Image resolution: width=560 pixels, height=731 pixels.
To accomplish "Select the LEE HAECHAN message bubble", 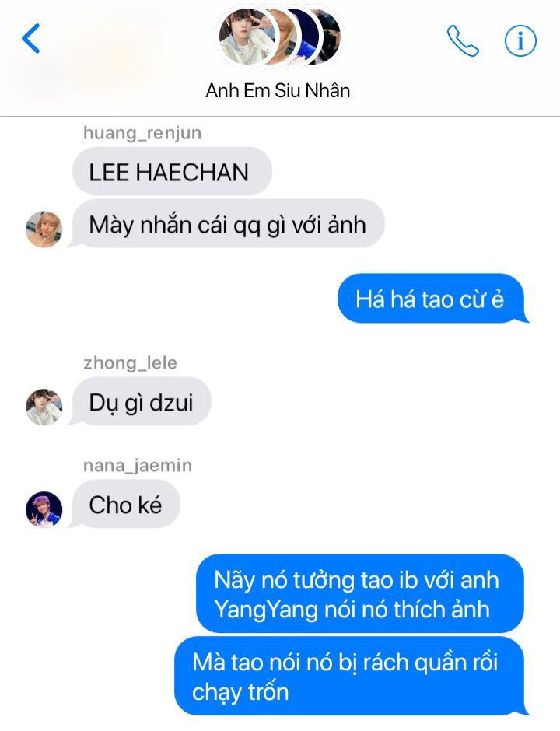I will coord(172,172).
